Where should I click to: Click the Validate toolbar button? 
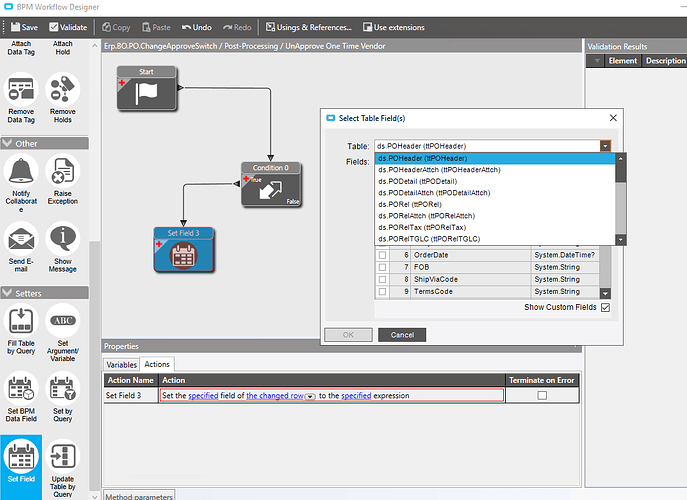tap(68, 27)
